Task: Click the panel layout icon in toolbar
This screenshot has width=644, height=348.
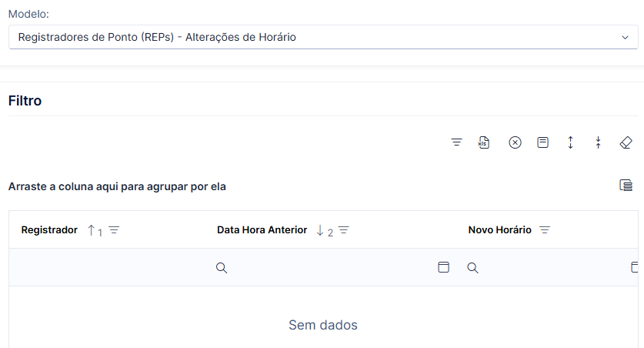Action: [x=542, y=142]
